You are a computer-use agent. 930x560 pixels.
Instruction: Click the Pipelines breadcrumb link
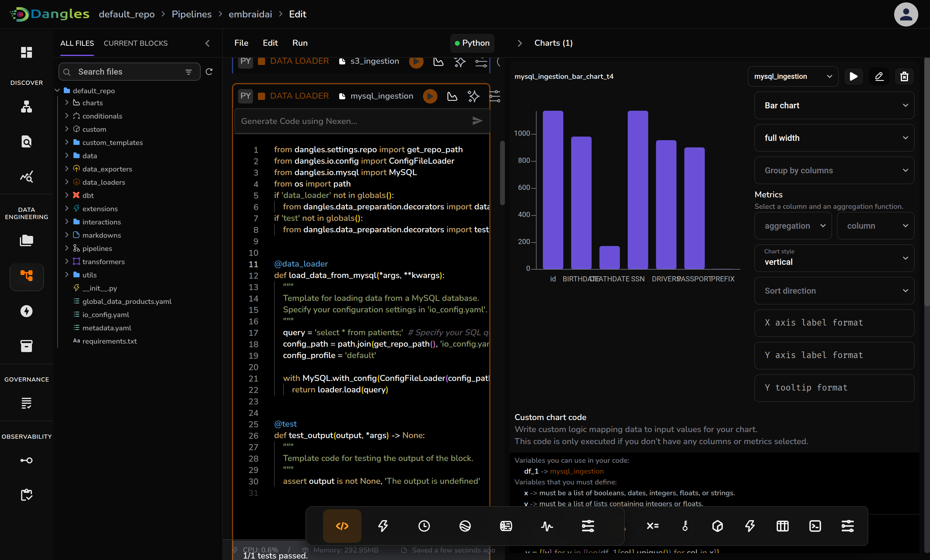point(191,14)
